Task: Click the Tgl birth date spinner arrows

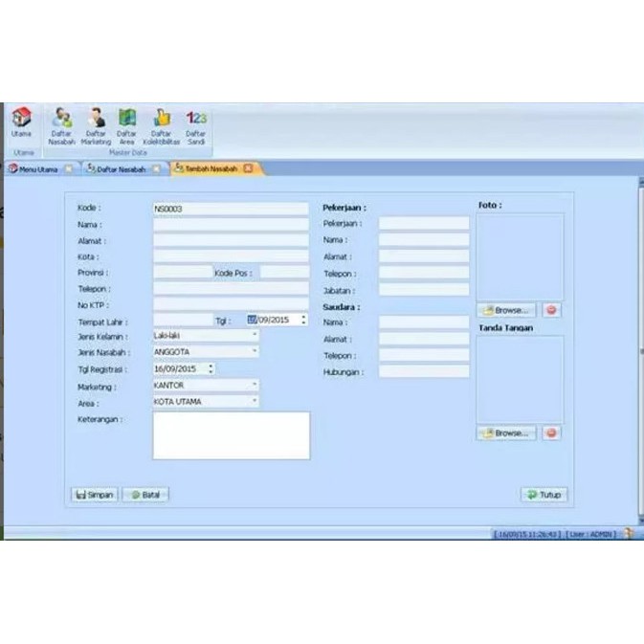Action: 303,320
